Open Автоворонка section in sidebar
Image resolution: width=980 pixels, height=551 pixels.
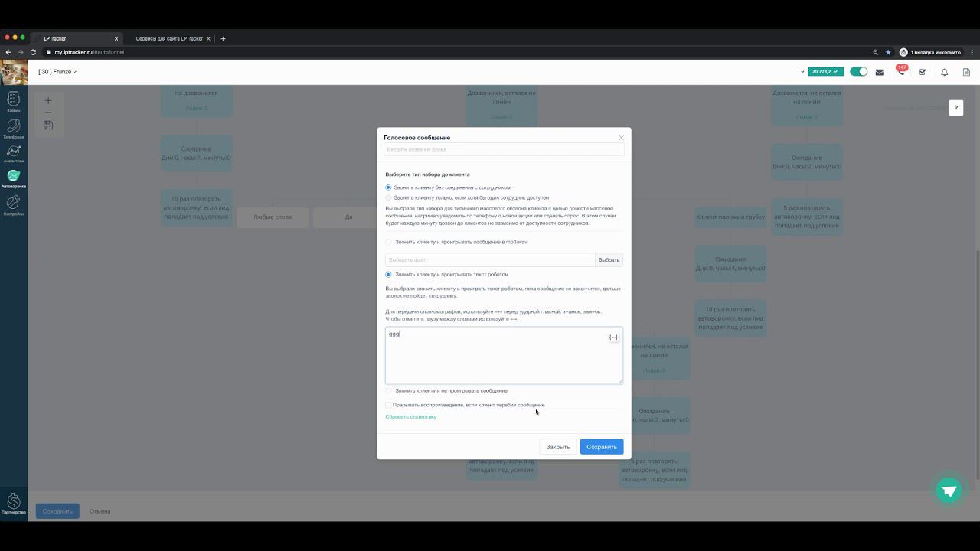(14, 178)
